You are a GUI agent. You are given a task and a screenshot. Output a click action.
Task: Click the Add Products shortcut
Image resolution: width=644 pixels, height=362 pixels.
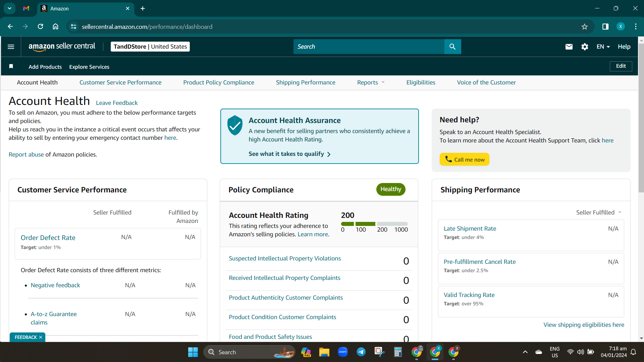[x=45, y=67]
